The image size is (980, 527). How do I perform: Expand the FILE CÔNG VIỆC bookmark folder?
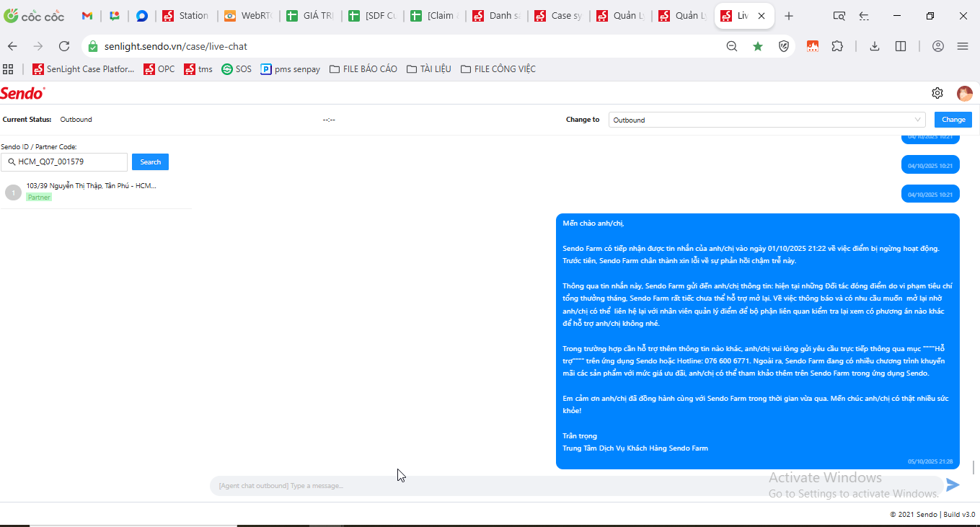pos(498,69)
